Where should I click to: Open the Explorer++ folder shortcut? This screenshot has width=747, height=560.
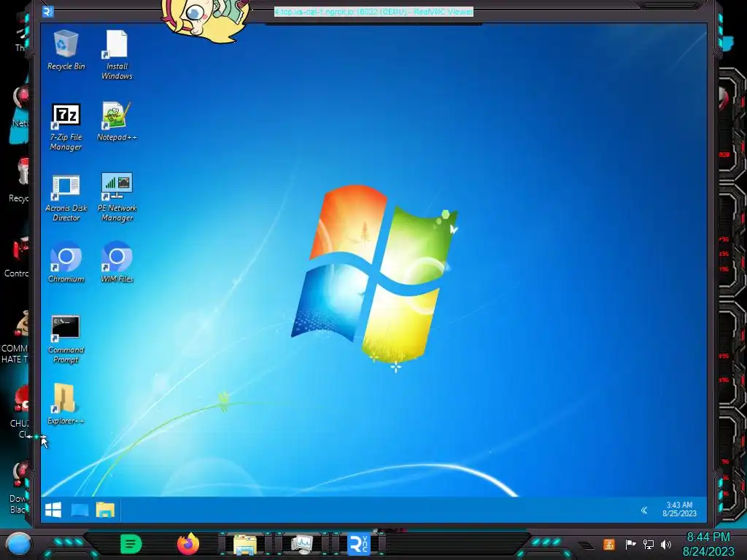pyautogui.click(x=66, y=404)
